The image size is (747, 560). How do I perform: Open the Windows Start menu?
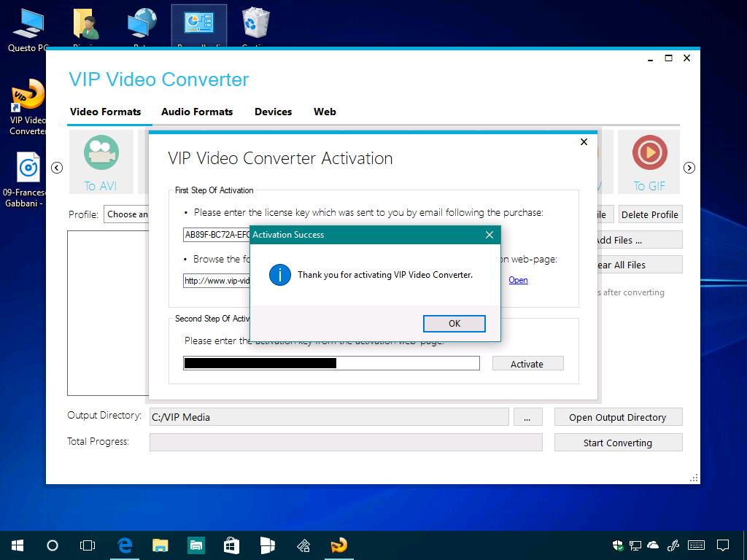point(18,545)
